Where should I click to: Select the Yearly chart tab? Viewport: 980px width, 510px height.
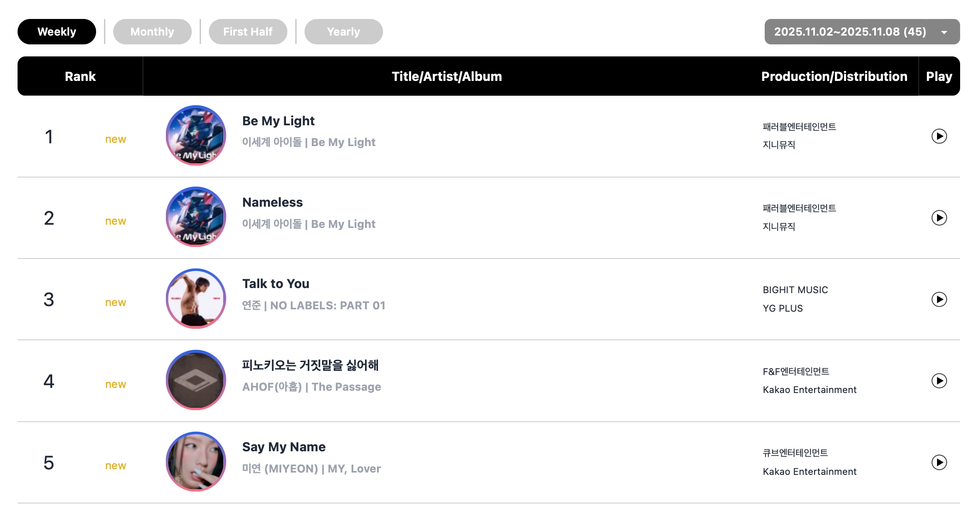tap(343, 32)
